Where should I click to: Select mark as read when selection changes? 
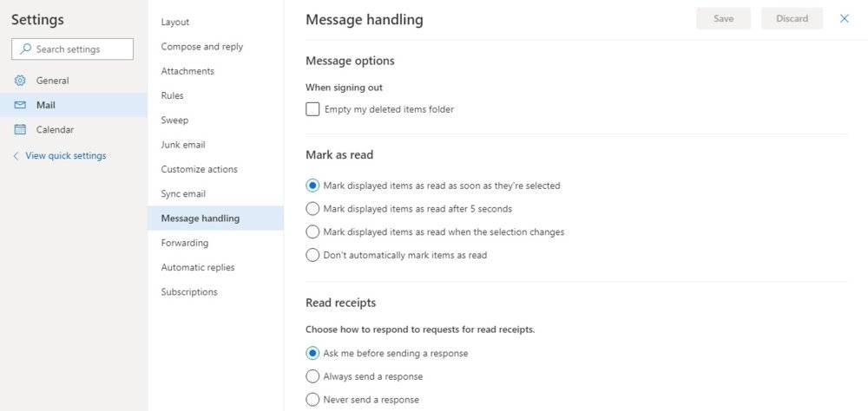(312, 232)
